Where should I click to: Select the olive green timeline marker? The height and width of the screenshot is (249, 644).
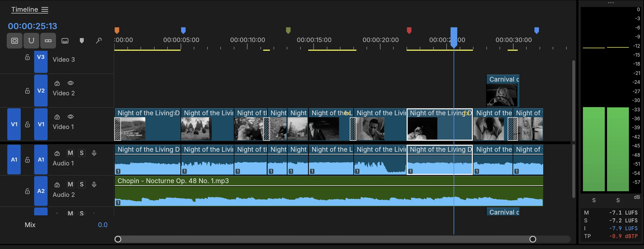click(288, 30)
